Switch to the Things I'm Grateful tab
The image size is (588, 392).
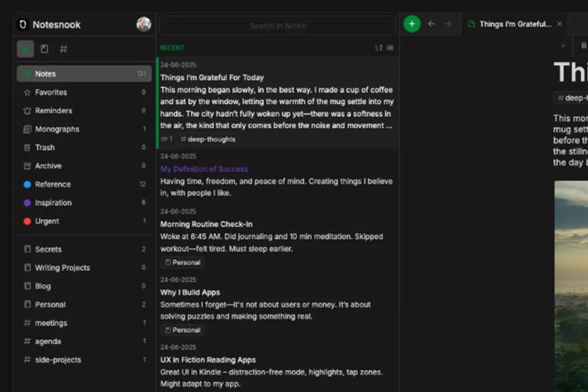click(x=510, y=24)
